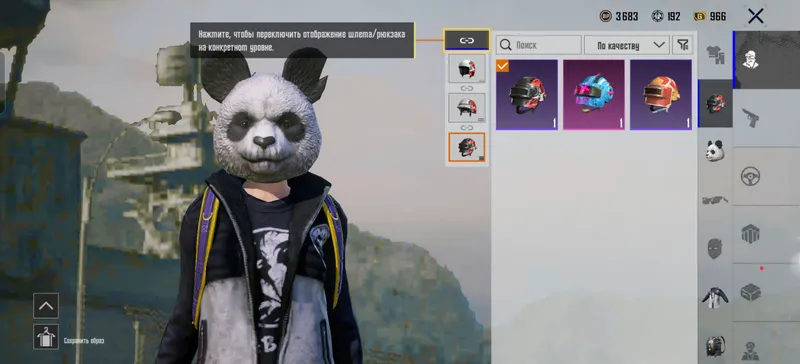
Task: Open the По качеству sort dropdown
Action: pos(627,45)
